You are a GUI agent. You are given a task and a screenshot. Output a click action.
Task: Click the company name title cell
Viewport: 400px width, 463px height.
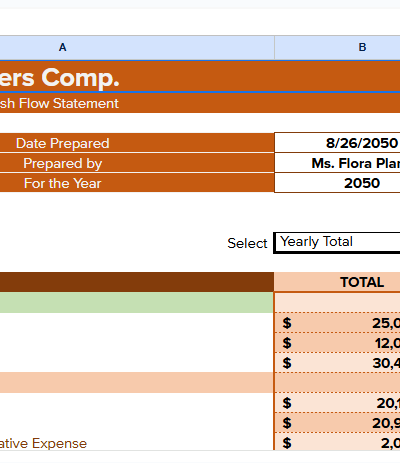point(200,77)
